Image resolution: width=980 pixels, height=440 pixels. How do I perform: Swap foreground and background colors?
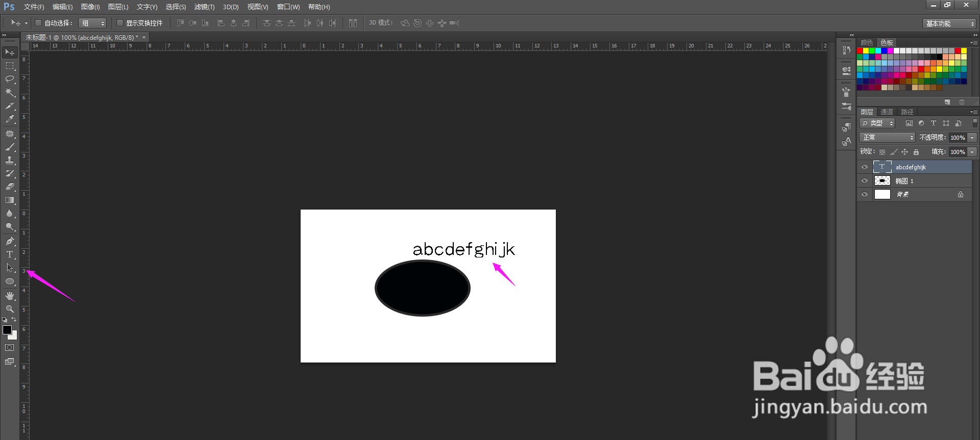pos(14,320)
